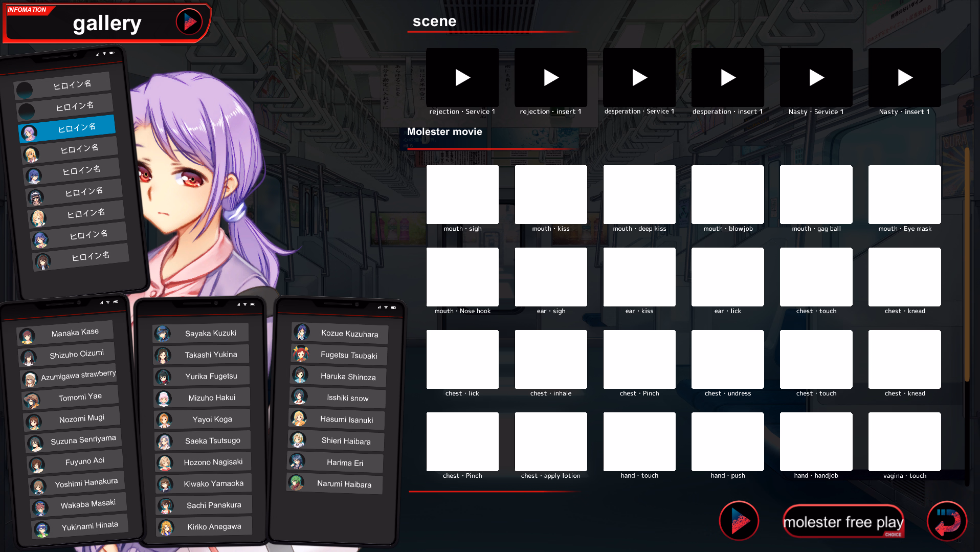Screen dimensions: 980x552
Task: Select Sayaka Kuzuki's avatar icon
Action: click(163, 334)
